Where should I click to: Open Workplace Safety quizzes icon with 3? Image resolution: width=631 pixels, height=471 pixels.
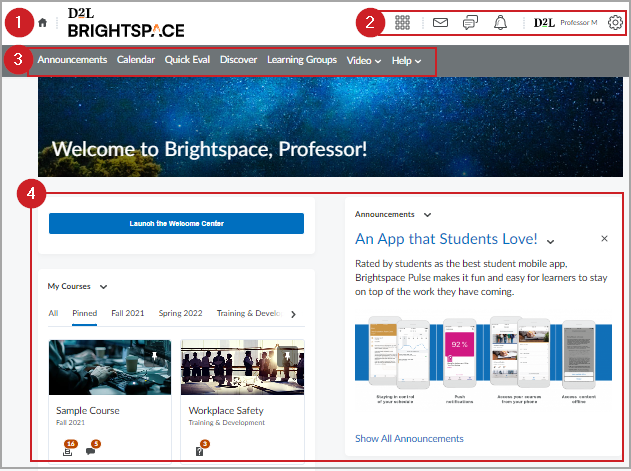(x=202, y=448)
